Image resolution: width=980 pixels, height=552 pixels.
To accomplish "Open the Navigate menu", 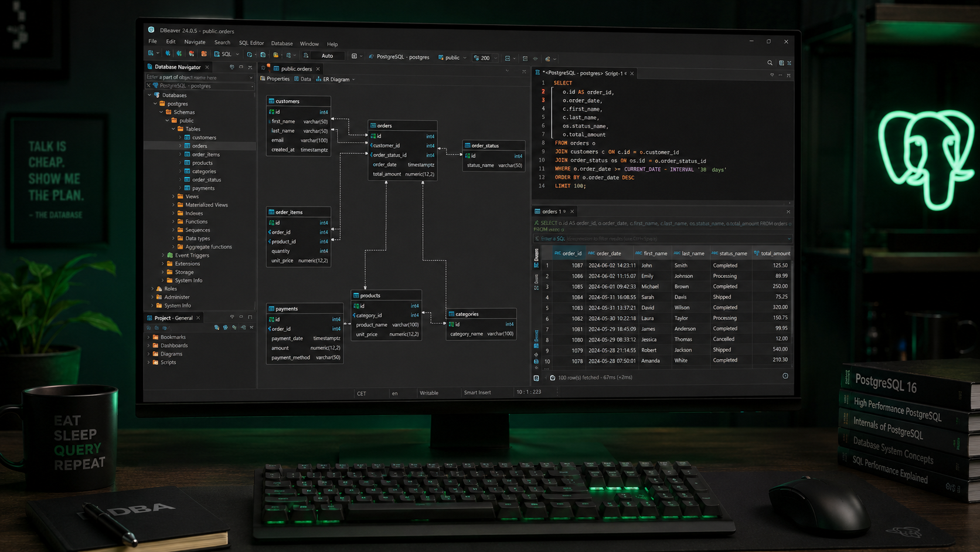I will click(195, 42).
